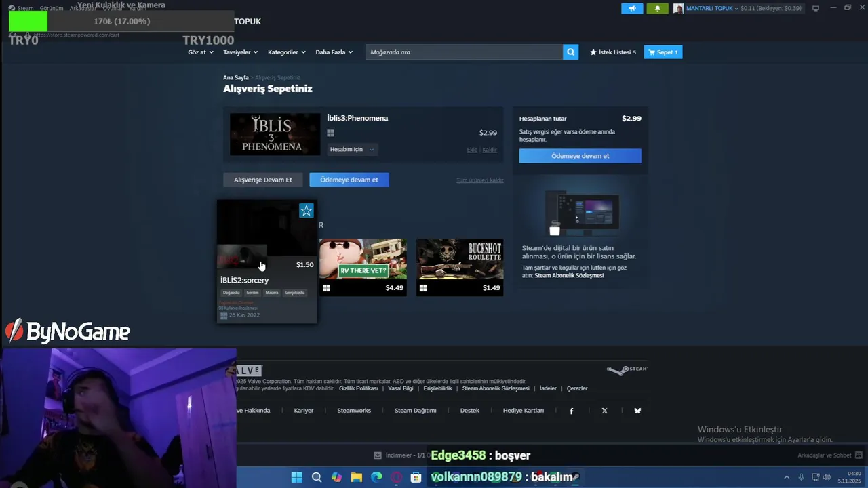Click the store search magnifier button
The height and width of the screenshot is (488, 868).
[x=570, y=52]
